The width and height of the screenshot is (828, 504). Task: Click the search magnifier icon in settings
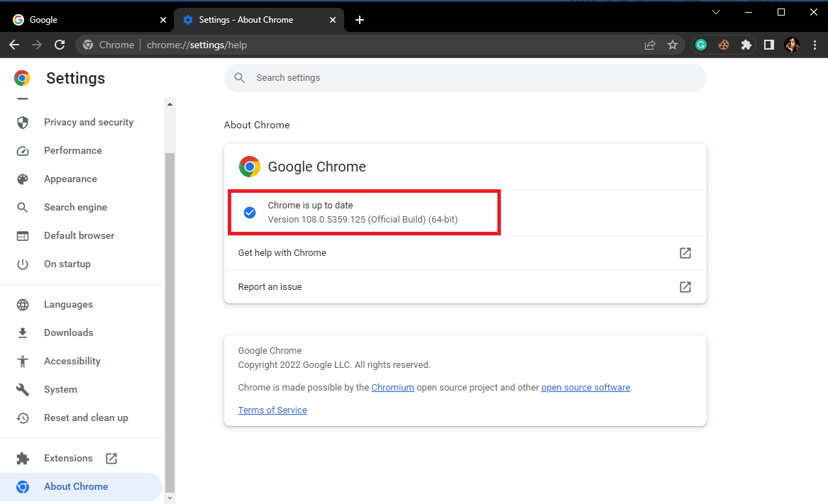(239, 77)
